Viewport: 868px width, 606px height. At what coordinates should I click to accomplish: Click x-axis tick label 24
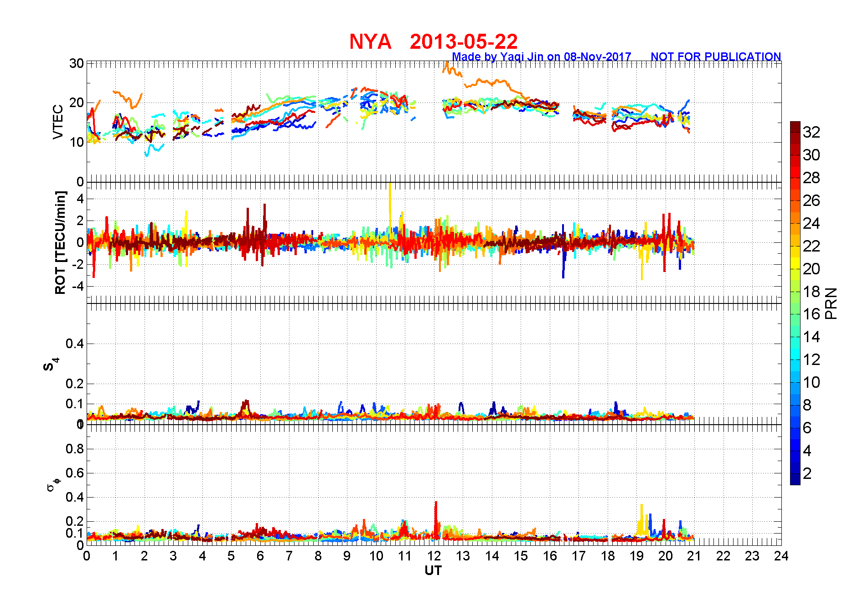click(x=781, y=556)
